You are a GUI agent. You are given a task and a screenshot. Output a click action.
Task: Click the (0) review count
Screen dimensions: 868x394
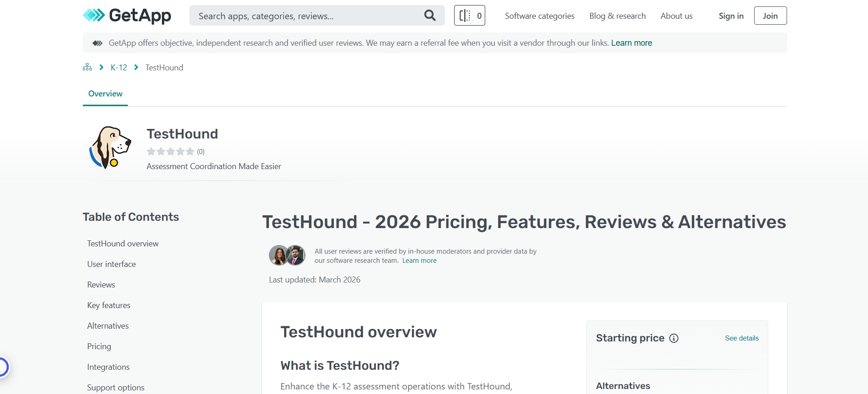pyautogui.click(x=201, y=152)
